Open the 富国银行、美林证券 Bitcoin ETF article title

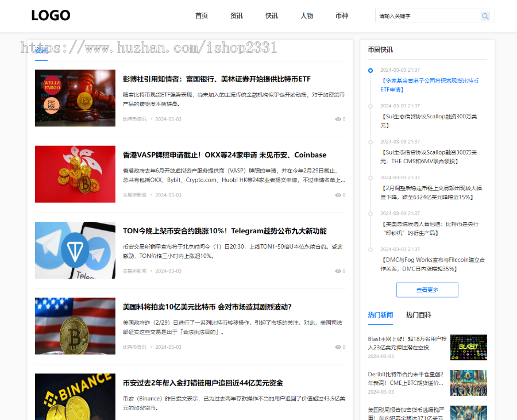(217, 79)
